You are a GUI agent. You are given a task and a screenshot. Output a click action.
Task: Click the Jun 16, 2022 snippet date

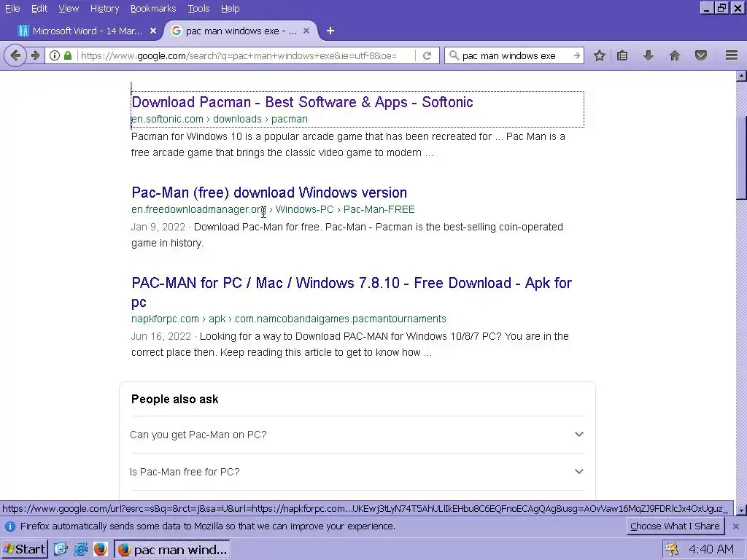point(161,336)
